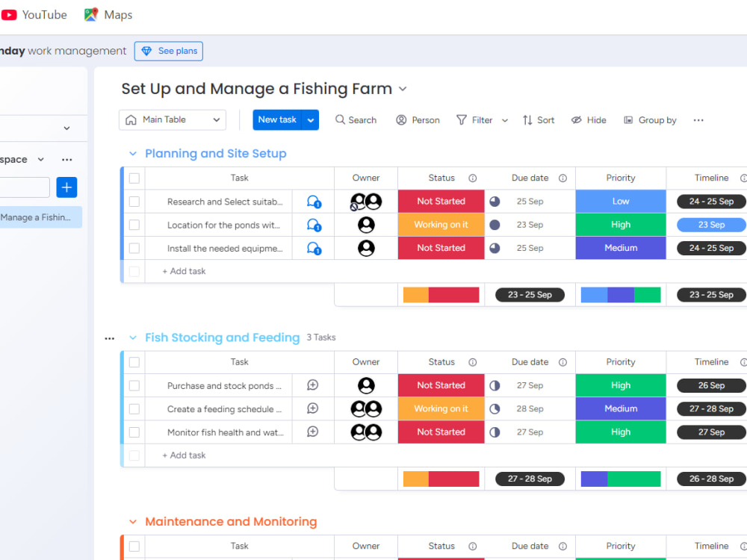
Task: Click Status info icon in Fish Stocking header
Action: pos(473,362)
